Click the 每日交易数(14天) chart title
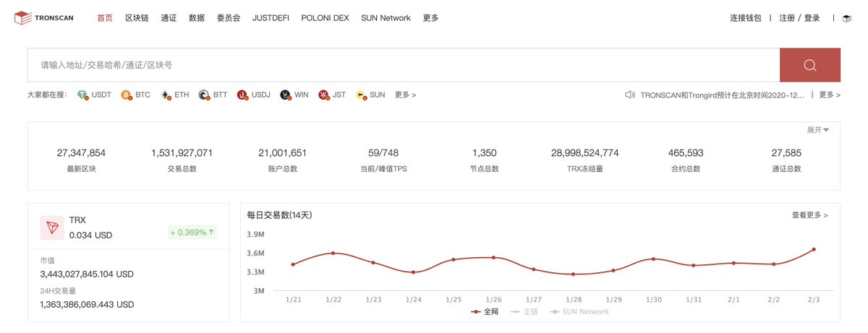This screenshot has width=868, height=333. coord(279,215)
